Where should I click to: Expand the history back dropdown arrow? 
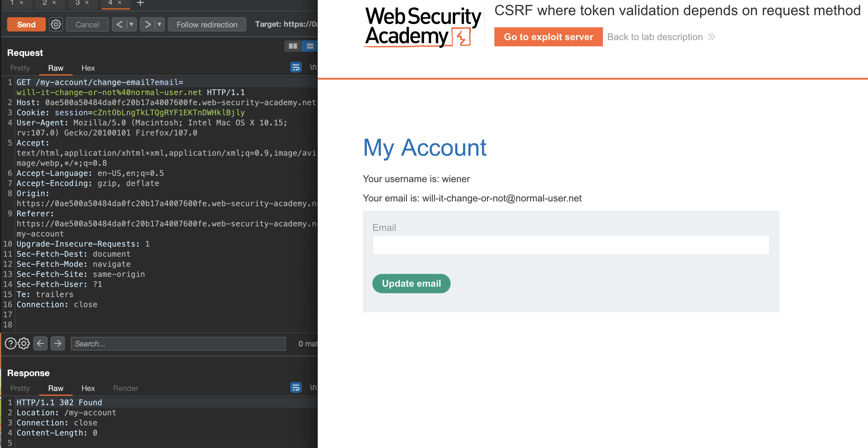(x=131, y=24)
